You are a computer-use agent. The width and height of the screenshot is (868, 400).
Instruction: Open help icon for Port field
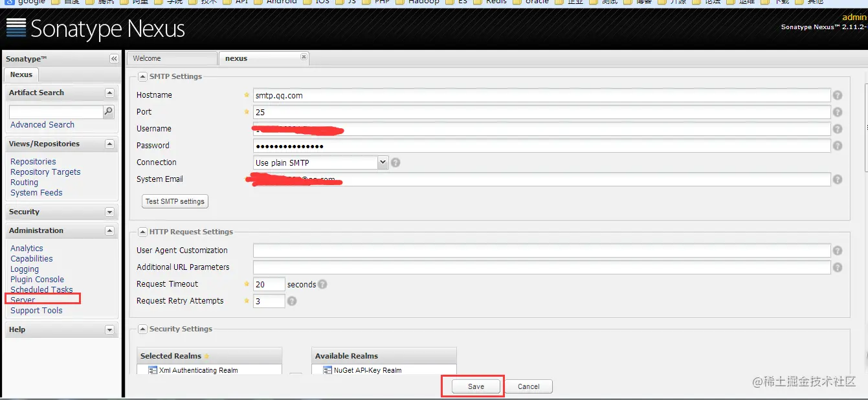point(838,113)
